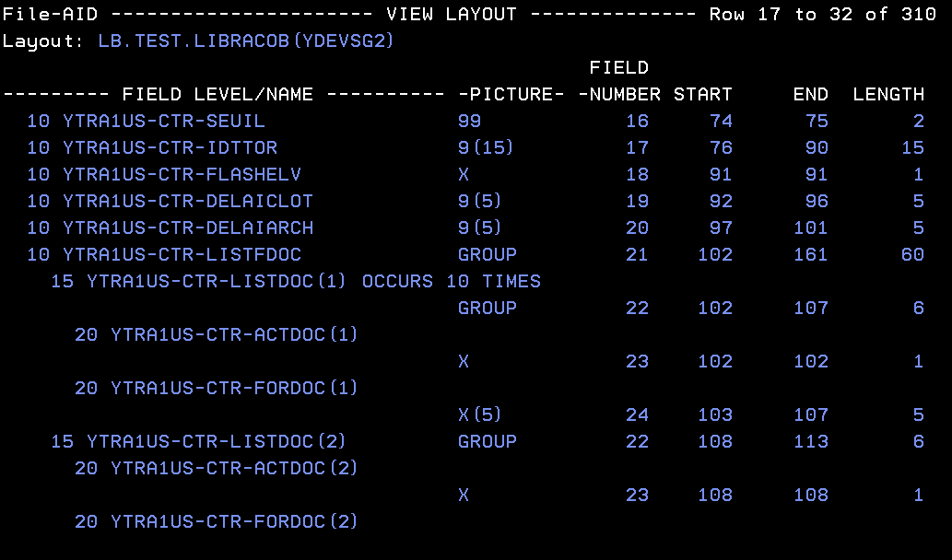The width and height of the screenshot is (952, 560).
Task: Click on the YTRA1US-CTR-FLASHELV field
Action: click(x=182, y=175)
